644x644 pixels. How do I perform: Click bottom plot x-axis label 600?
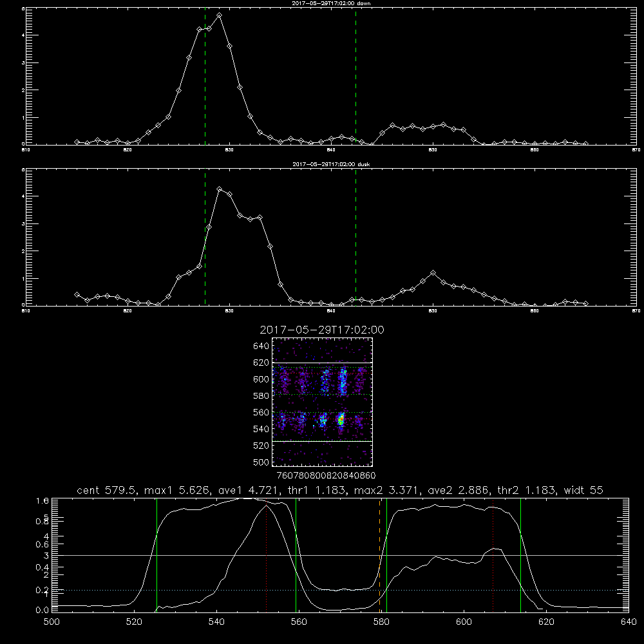464,622
